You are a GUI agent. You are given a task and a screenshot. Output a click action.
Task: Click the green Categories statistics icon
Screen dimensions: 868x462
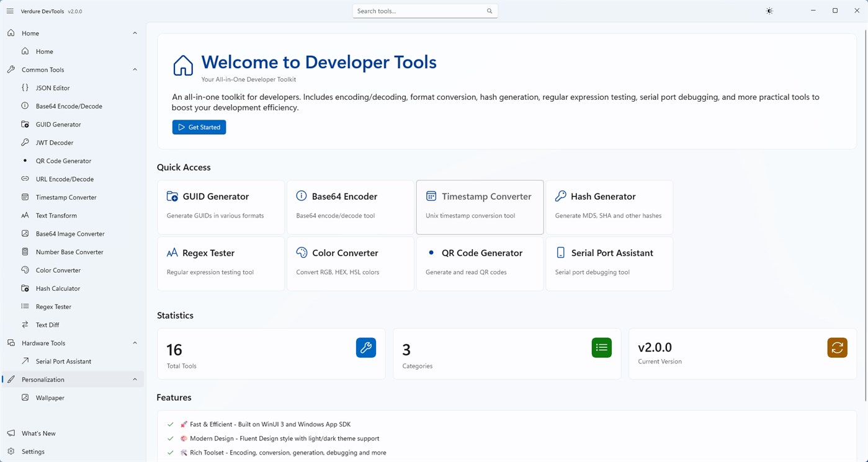[601, 347]
